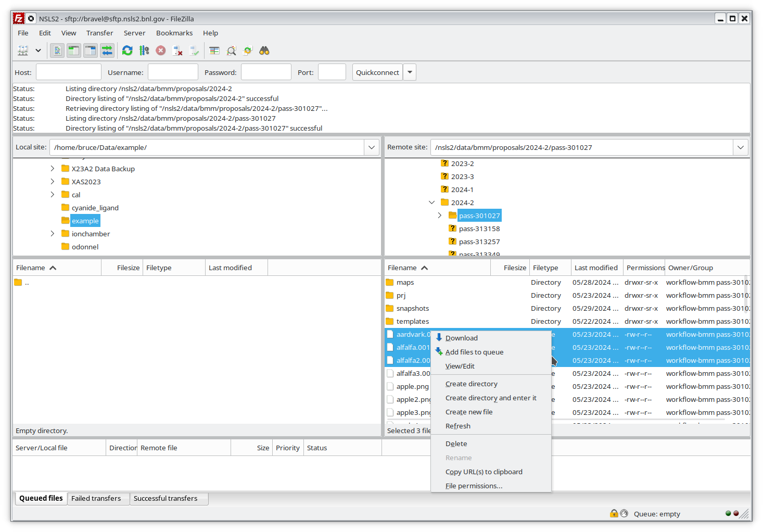
Task: Sort local list by Filetype column
Action: [x=174, y=268]
